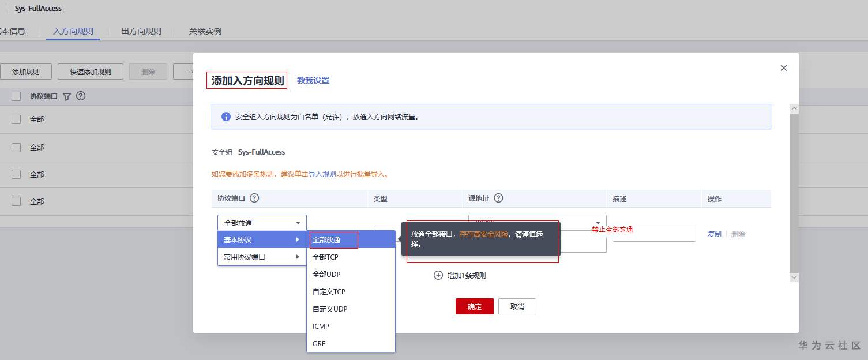Screen dimensions: 868x360
Task: Click the info icon in blue notice banner
Action: tap(226, 117)
